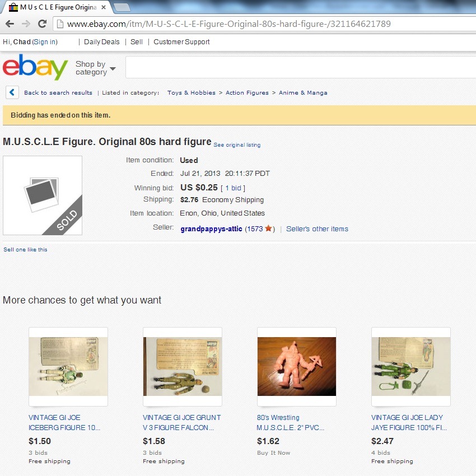Click the seller's orange feedback star
Screen dimensions: 476x476
point(268,228)
